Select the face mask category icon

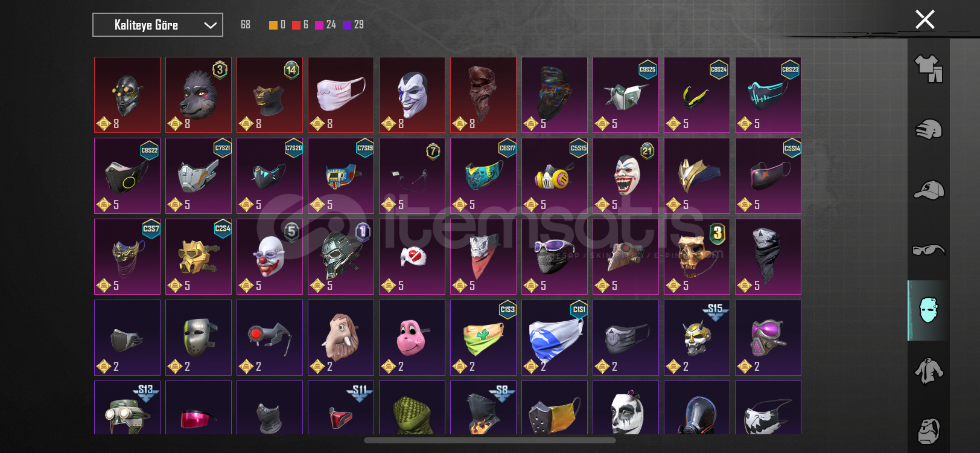[x=928, y=310]
